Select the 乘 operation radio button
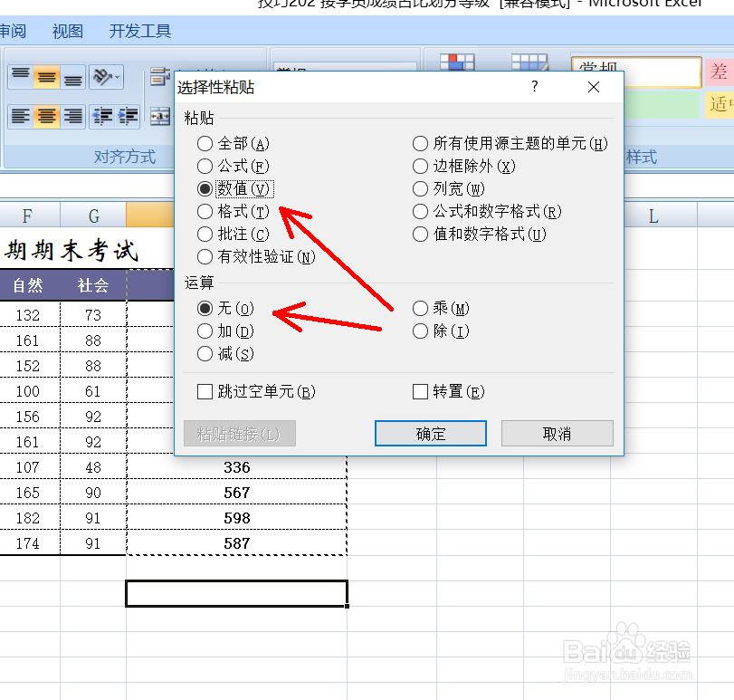This screenshot has height=700, width=734. [x=420, y=308]
